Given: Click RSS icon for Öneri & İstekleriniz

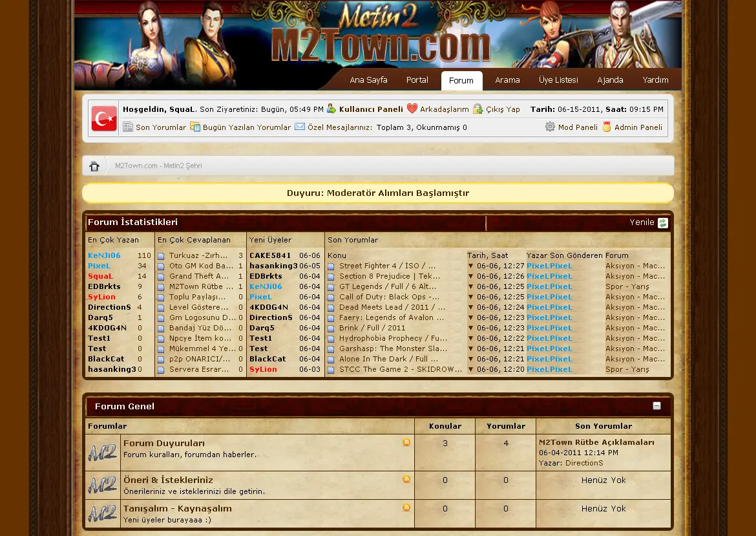Looking at the screenshot, I should [x=406, y=479].
